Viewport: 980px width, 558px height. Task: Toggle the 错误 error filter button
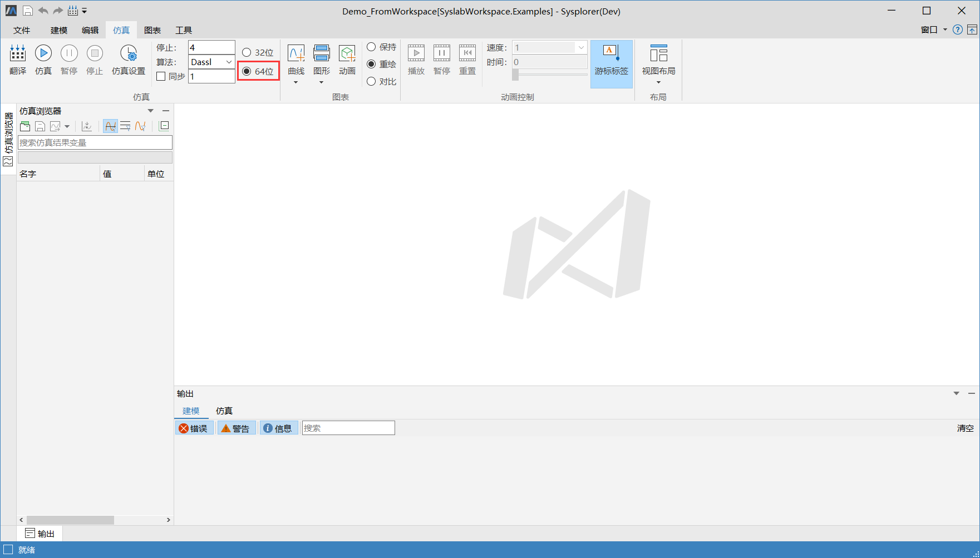pos(194,428)
